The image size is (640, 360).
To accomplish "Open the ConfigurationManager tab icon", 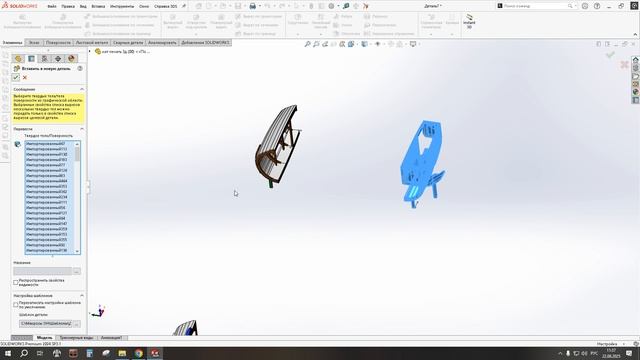I will (x=44, y=59).
